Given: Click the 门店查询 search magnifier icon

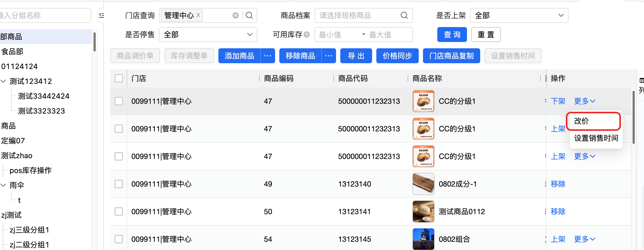Looking at the screenshot, I should point(249,15).
